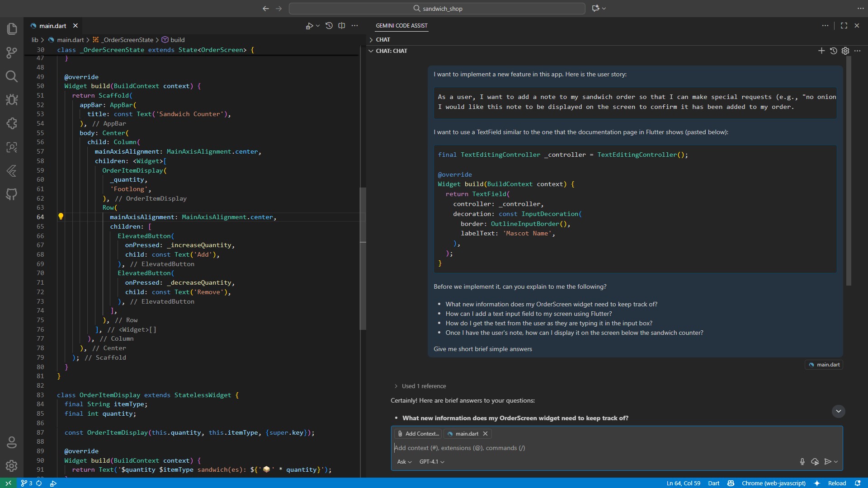Expand the CHAT section header

point(382,40)
